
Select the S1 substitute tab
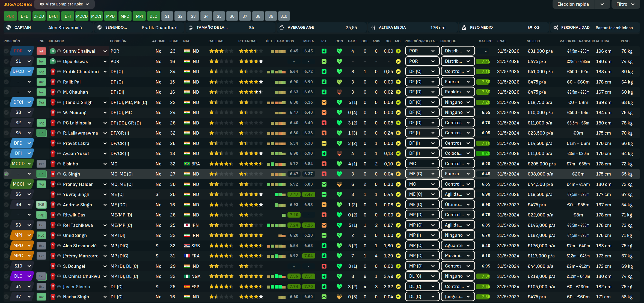click(167, 16)
